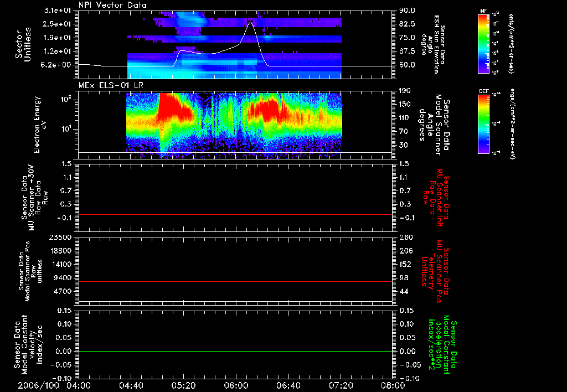Click the white sun elevation curve peak
Image resolution: width=567 pixels, height=392 pixels.
(x=250, y=22)
